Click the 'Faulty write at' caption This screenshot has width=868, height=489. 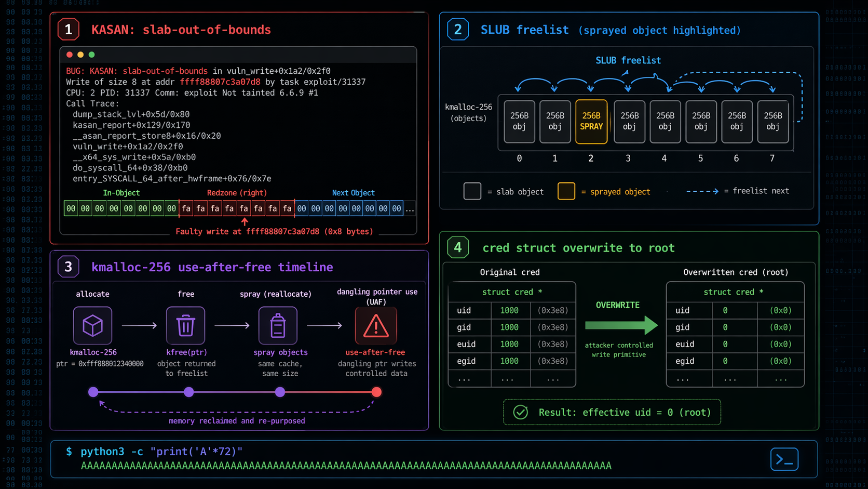(274, 232)
